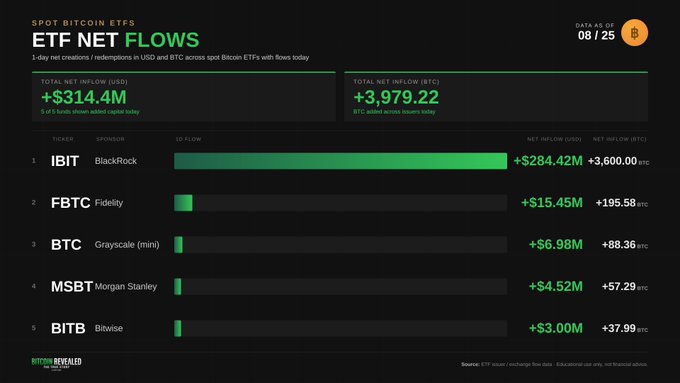Click "BTC added across issuers today" note

click(394, 112)
